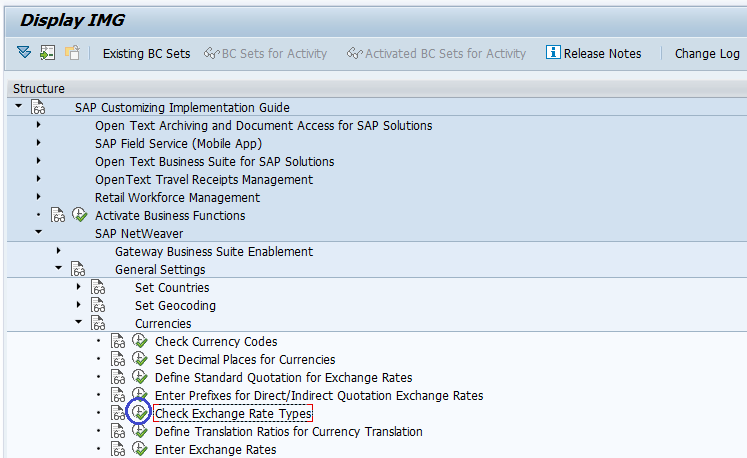Open documentation icon for Currencies
The height and width of the screenshot is (458, 747).
(x=98, y=323)
